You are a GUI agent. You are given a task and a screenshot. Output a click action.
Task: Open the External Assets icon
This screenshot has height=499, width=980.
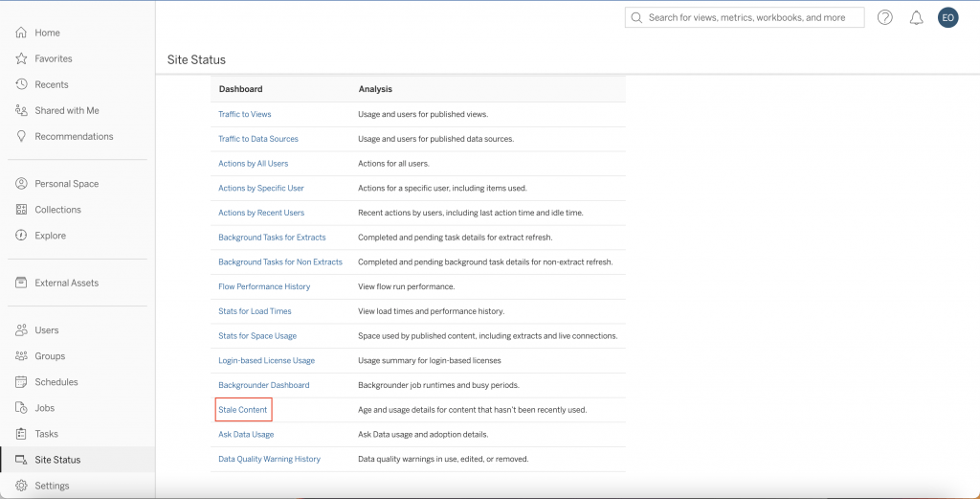click(21, 283)
